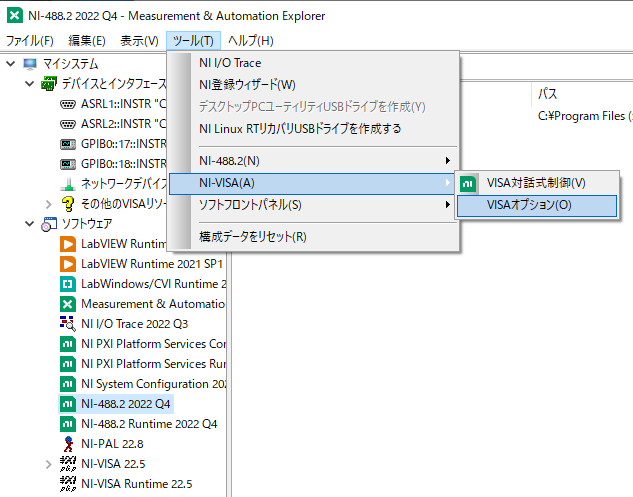The width and height of the screenshot is (633, 497).
Task: Click the NI-PAL 22.8 icon
Action: (x=68, y=444)
